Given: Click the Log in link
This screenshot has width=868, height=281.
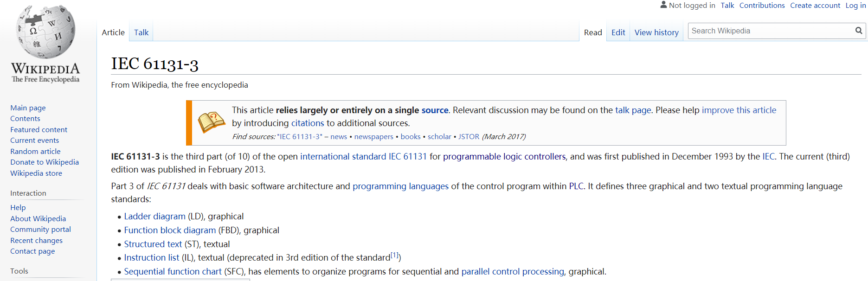Looking at the screenshot, I should pyautogui.click(x=855, y=6).
